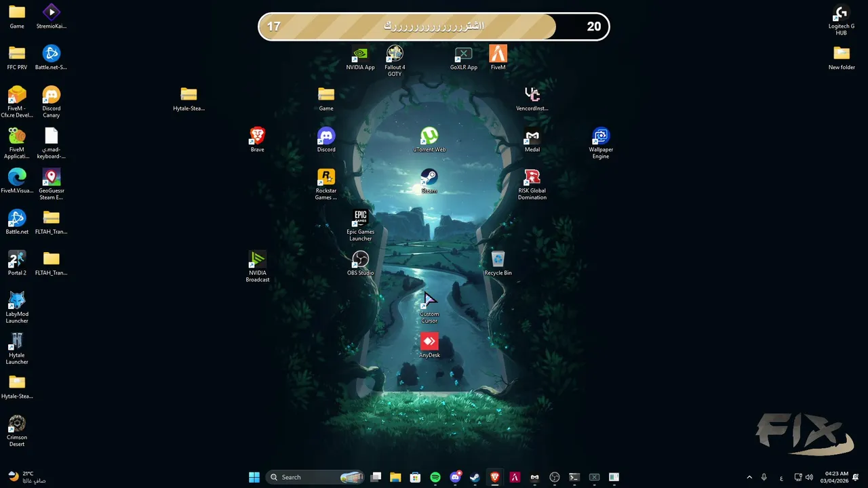The height and width of the screenshot is (488, 868).
Task: Launch Portal 2 from the desktop
Action: coord(17,263)
